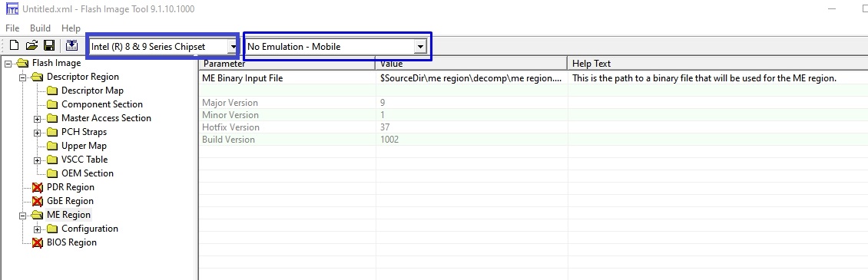Click the Help Text column header
868x280 pixels.
tap(717, 63)
